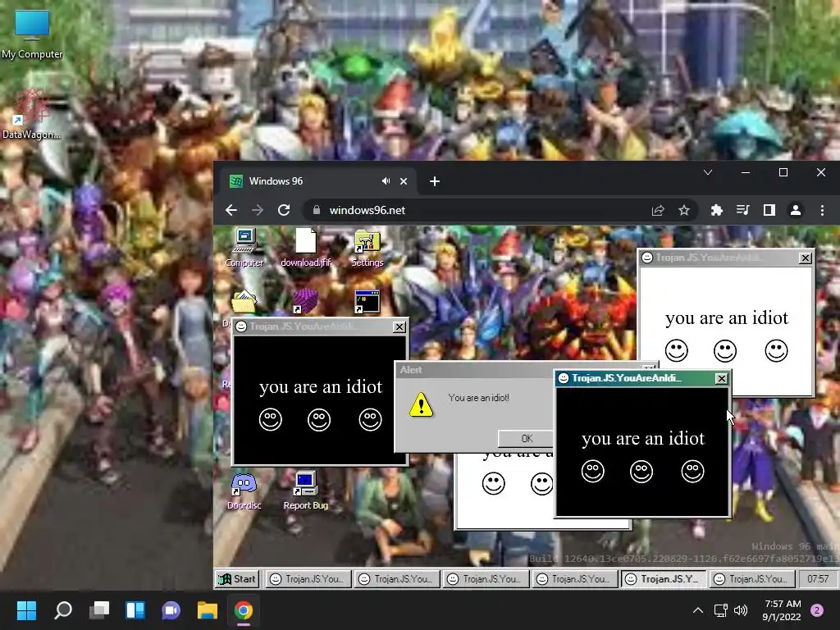
Task: Reload the windows96.net page
Action: point(284,210)
